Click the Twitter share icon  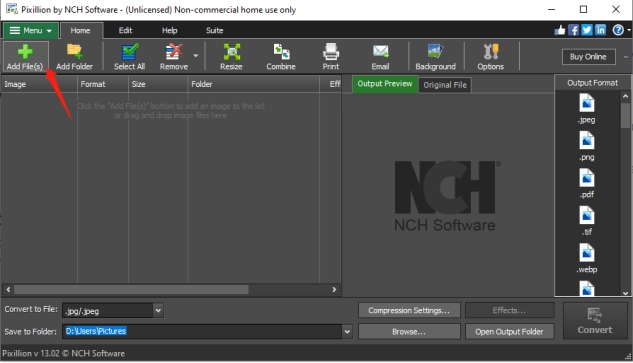587,30
